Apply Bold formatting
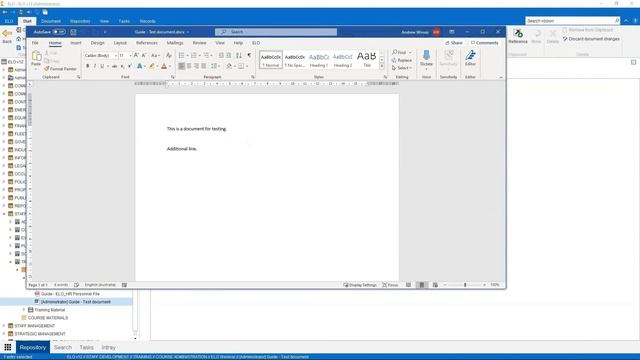 [87, 66]
